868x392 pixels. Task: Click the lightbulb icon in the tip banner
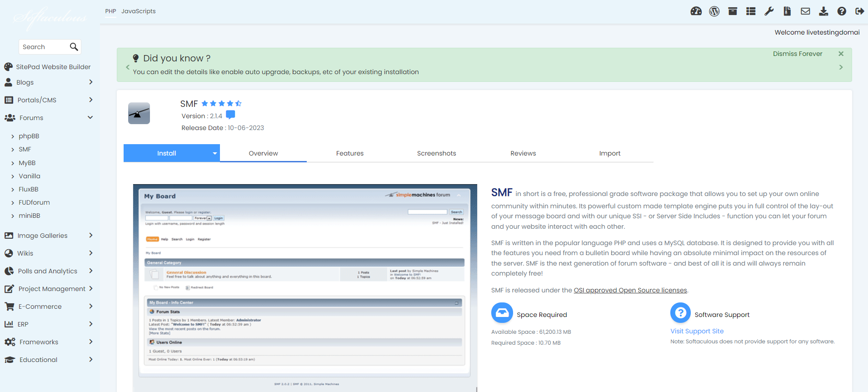[x=135, y=58]
